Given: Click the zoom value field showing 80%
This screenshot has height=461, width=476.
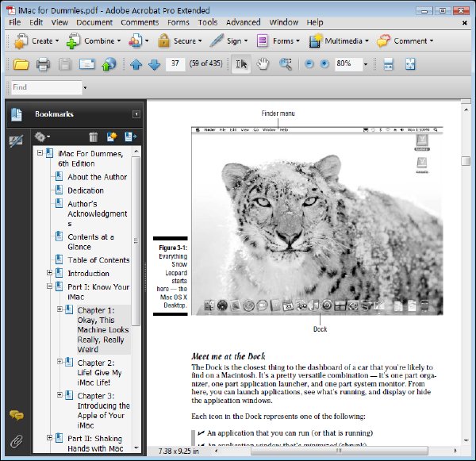Looking at the screenshot, I should (x=348, y=64).
